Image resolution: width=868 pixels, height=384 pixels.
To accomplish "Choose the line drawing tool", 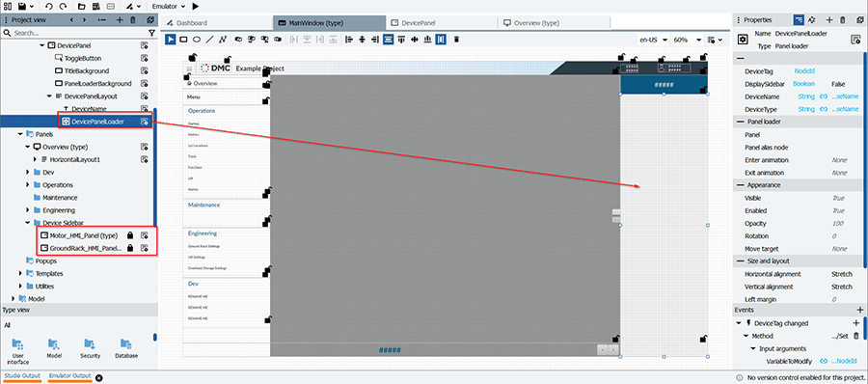I will coord(209,40).
